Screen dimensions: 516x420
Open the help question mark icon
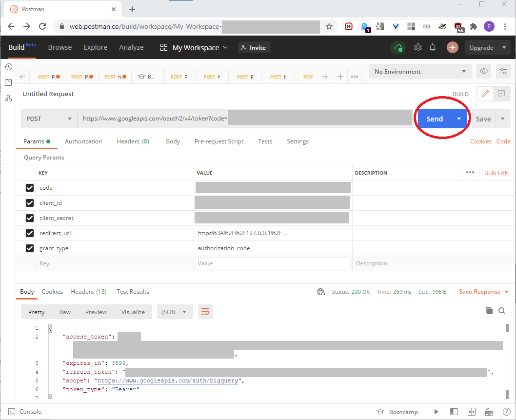coord(506,412)
